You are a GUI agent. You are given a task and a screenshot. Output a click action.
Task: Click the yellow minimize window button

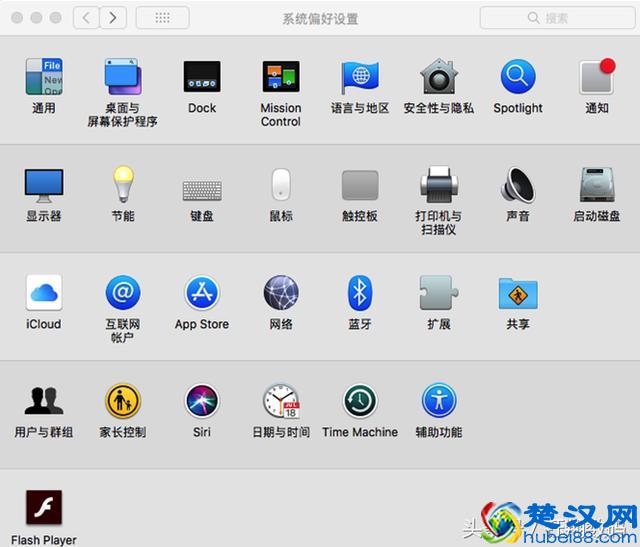[36, 18]
